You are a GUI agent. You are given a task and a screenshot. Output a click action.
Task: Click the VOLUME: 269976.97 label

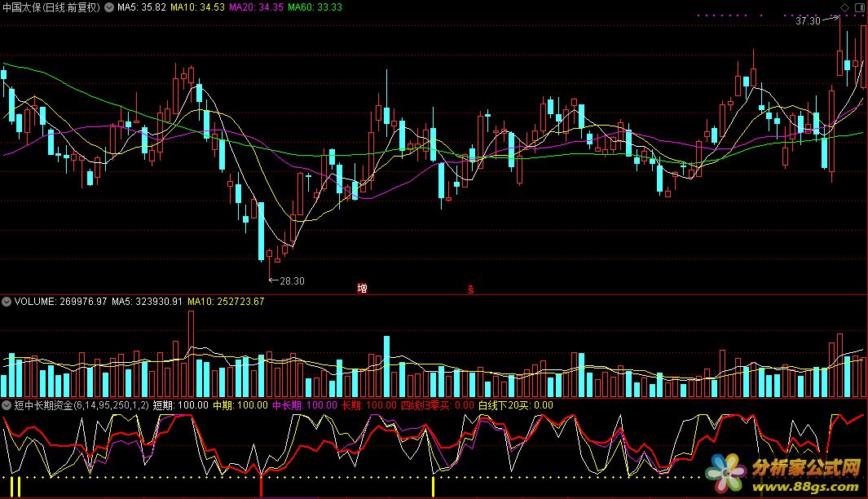61,302
